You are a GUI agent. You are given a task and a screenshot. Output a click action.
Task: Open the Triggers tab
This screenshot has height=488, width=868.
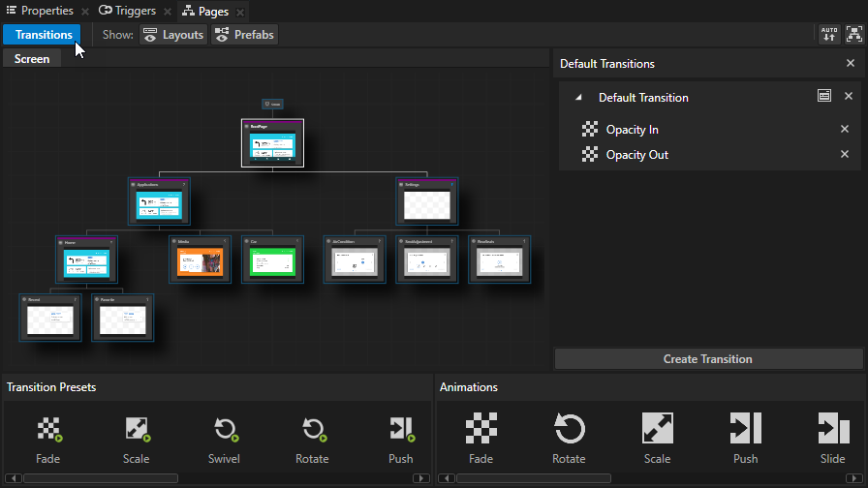128,12
